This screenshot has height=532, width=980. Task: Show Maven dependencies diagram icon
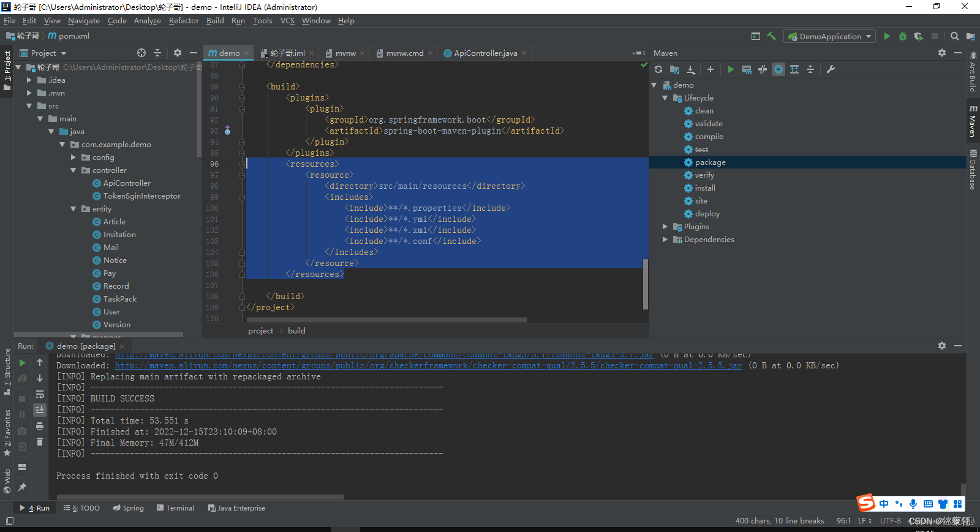[794, 69]
